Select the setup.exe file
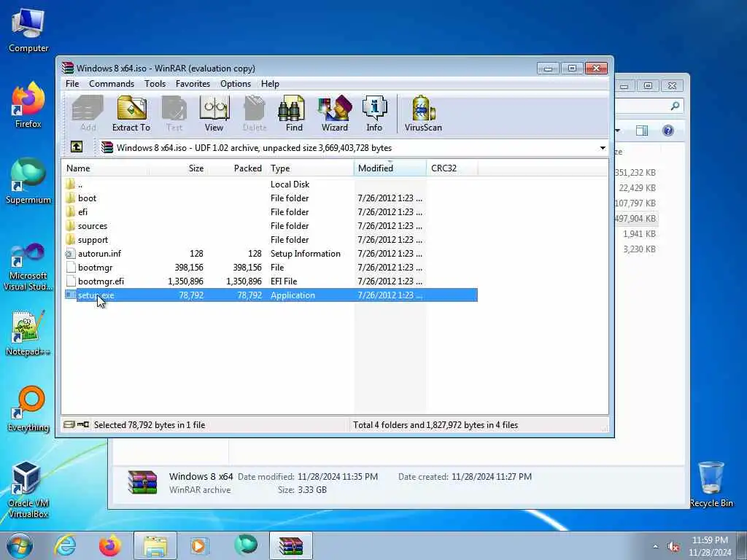747x560 pixels. tap(270, 295)
